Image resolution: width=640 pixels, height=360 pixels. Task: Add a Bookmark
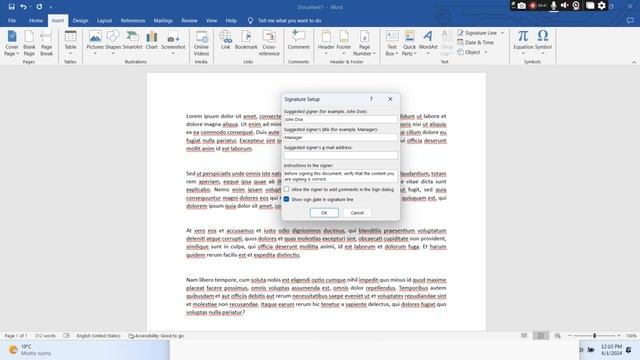pos(246,40)
